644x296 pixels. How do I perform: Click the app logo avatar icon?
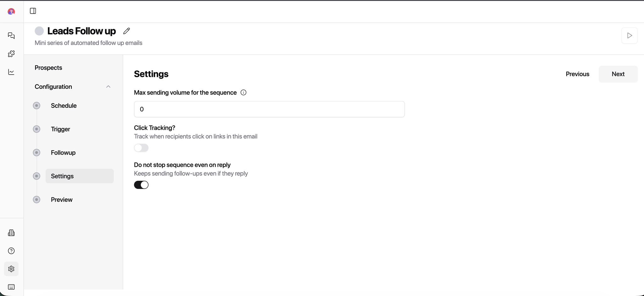tap(11, 12)
